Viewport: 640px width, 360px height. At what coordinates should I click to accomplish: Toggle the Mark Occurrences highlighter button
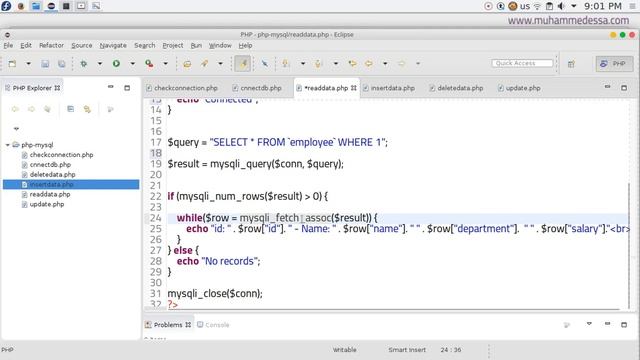pyautogui.click(x=243, y=64)
